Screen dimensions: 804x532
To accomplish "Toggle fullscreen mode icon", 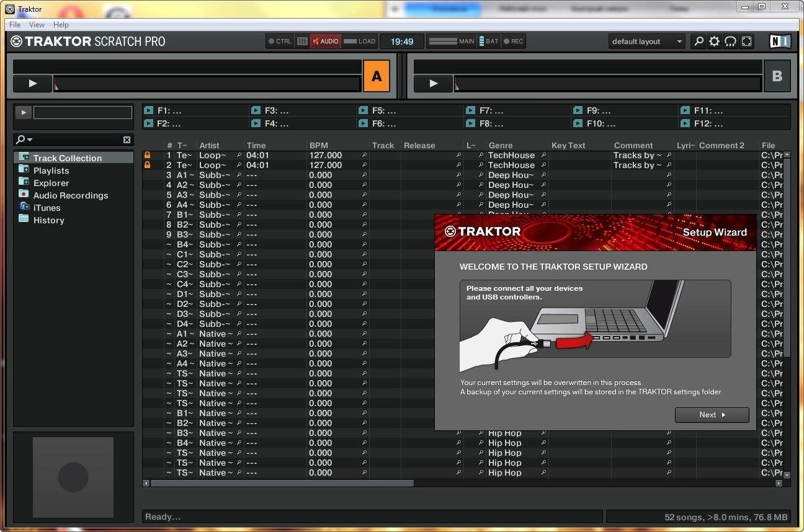I will 747,42.
